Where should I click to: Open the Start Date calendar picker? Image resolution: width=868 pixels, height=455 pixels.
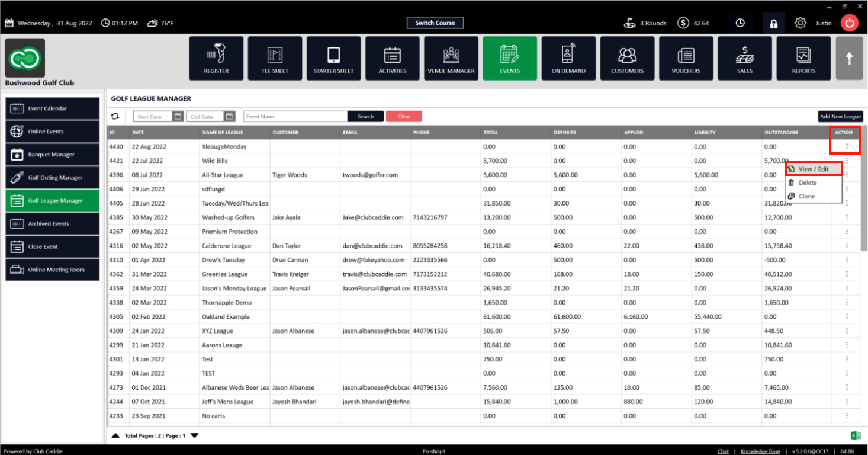(x=178, y=117)
